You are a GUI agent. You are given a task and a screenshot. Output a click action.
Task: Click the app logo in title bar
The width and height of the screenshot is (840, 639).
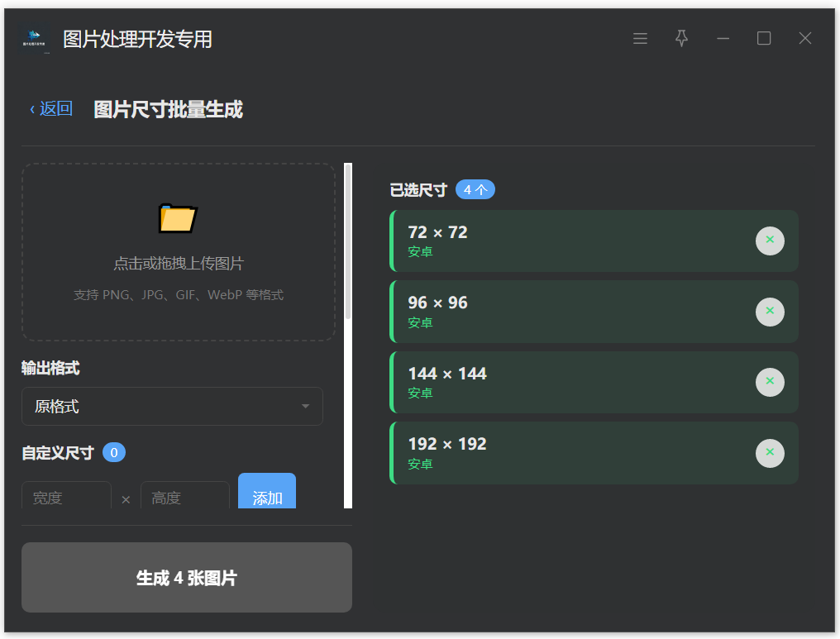click(x=35, y=39)
